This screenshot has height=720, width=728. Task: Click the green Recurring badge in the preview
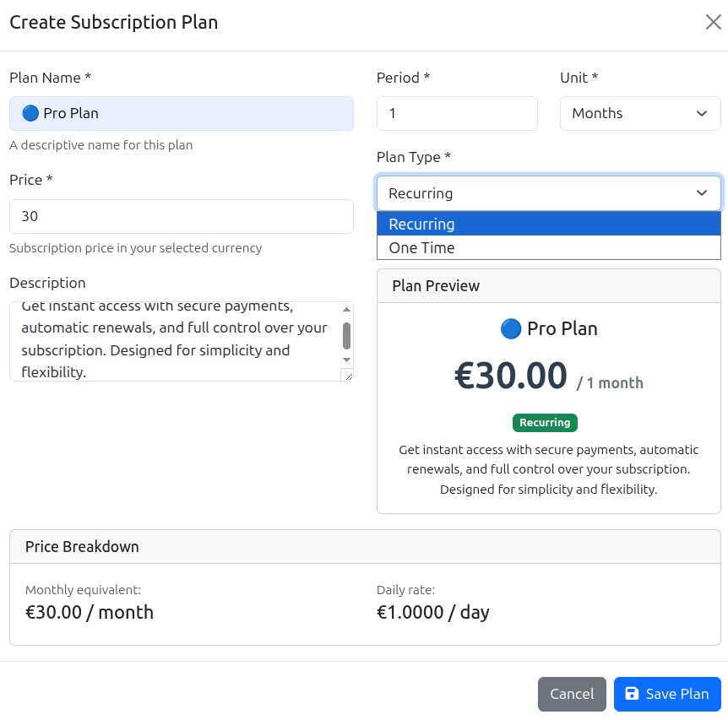(x=545, y=422)
